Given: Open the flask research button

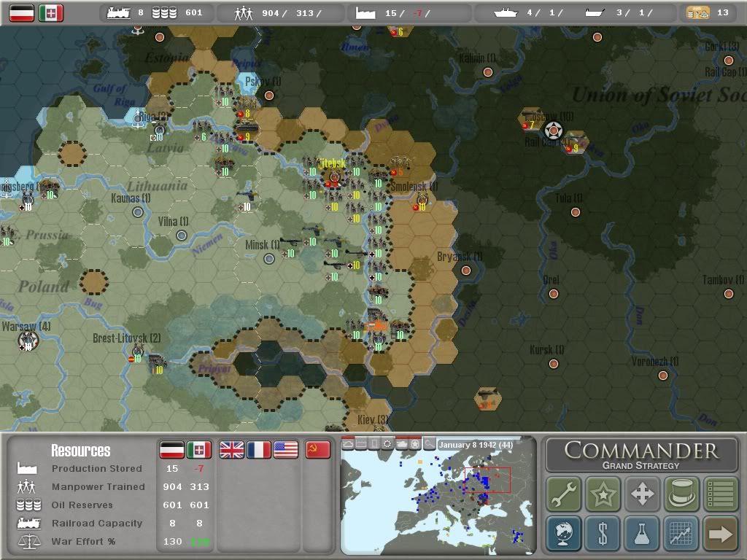Looking at the screenshot, I should click(642, 533).
